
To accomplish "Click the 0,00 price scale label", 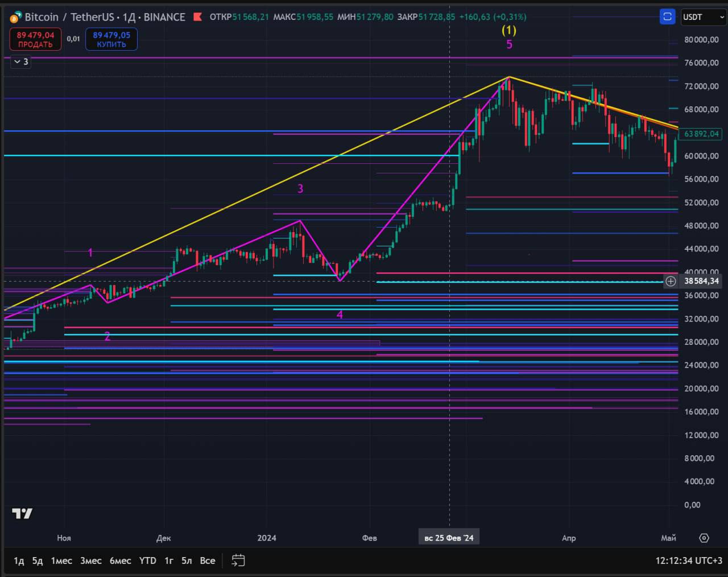I will tap(692, 505).
